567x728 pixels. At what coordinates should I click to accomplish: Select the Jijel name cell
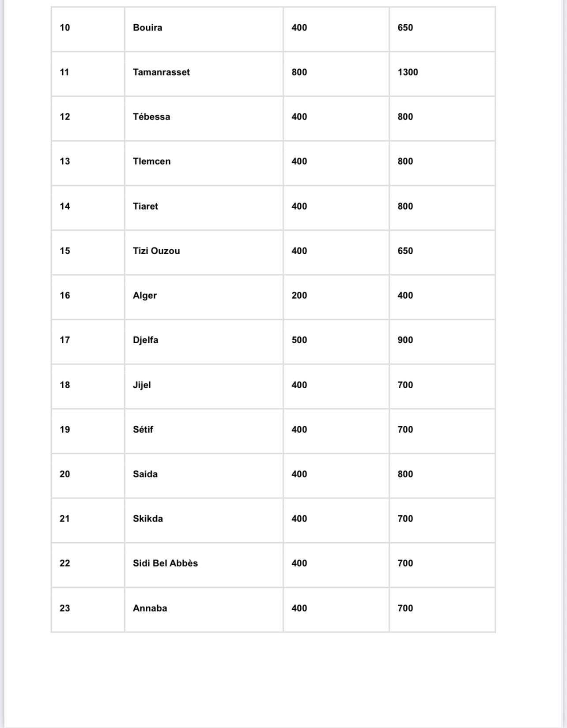142,385
